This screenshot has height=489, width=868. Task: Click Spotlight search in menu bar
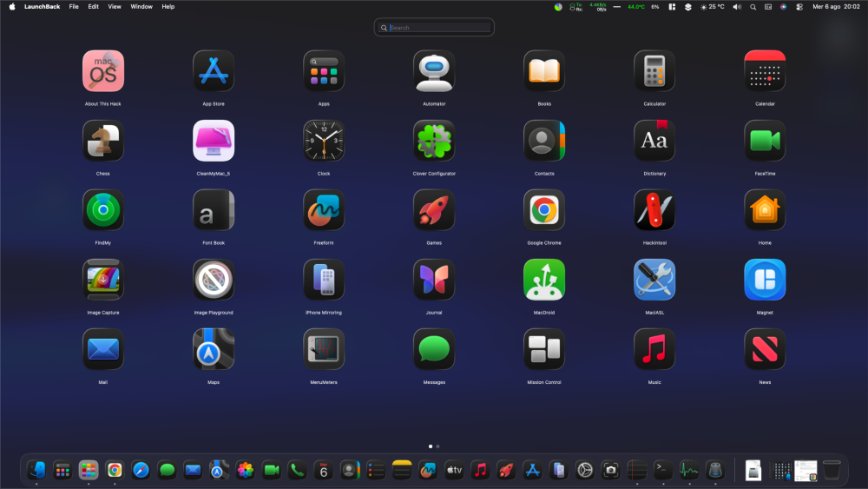[x=753, y=7]
